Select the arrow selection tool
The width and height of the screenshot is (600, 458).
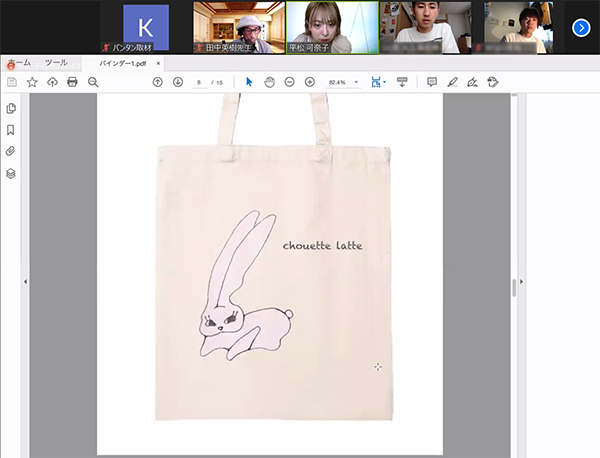click(249, 82)
